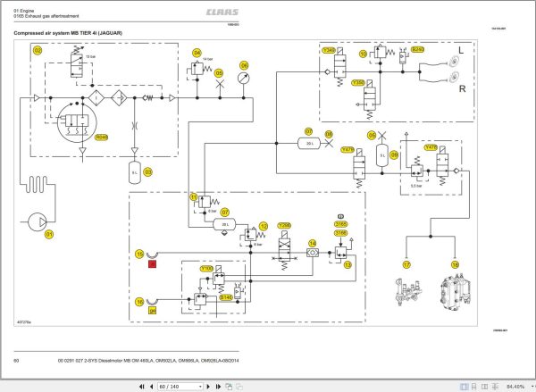Click the large letter R label

[462, 89]
